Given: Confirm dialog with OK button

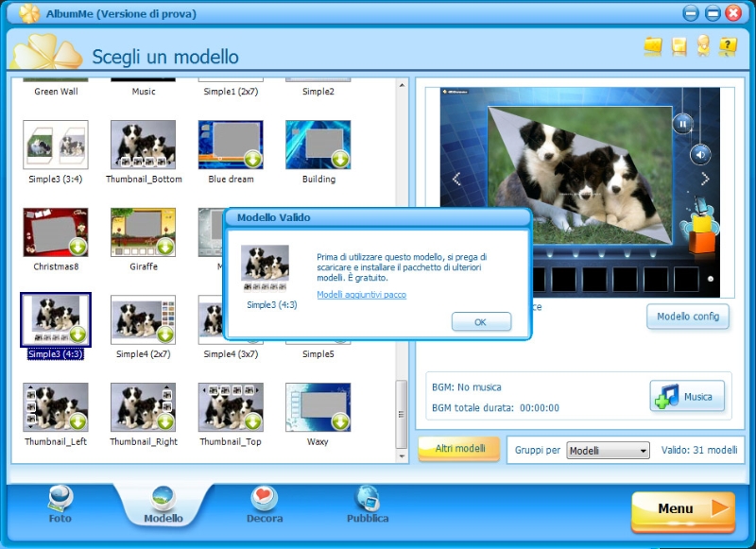Looking at the screenshot, I should pyautogui.click(x=481, y=322).
